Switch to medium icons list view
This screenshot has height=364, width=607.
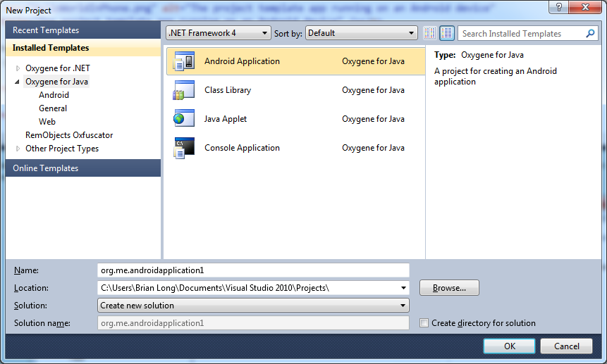(447, 33)
